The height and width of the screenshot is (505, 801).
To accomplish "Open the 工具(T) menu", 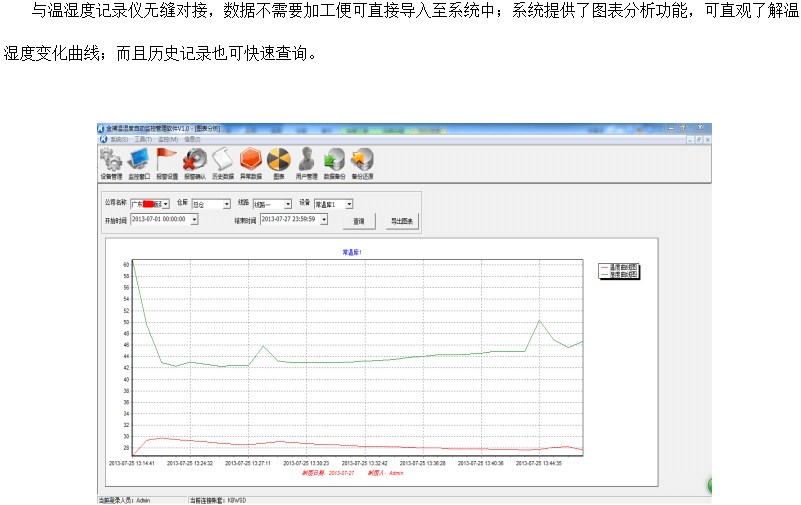I will coord(143,139).
